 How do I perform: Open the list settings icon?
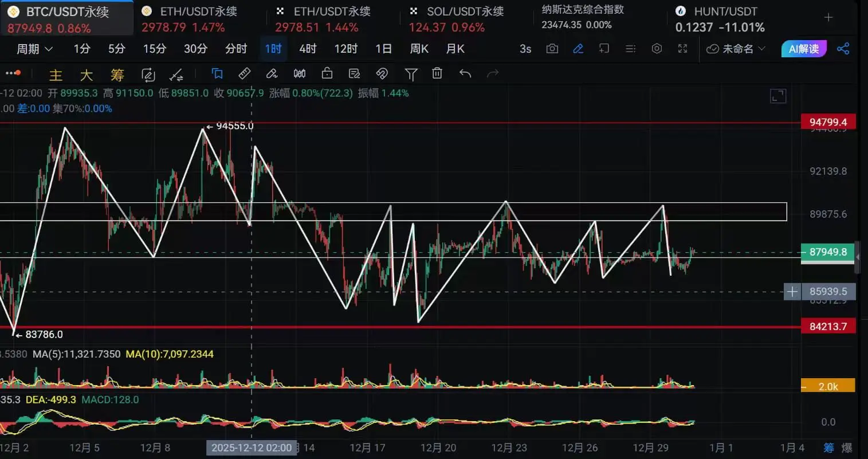pyautogui.click(x=630, y=49)
